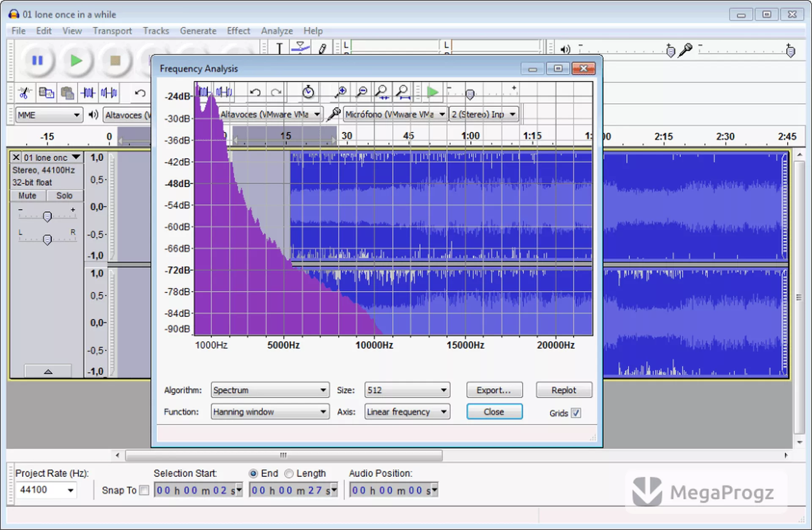Click the Copy icon in edit toolbar
This screenshot has height=530, width=812.
click(x=46, y=93)
